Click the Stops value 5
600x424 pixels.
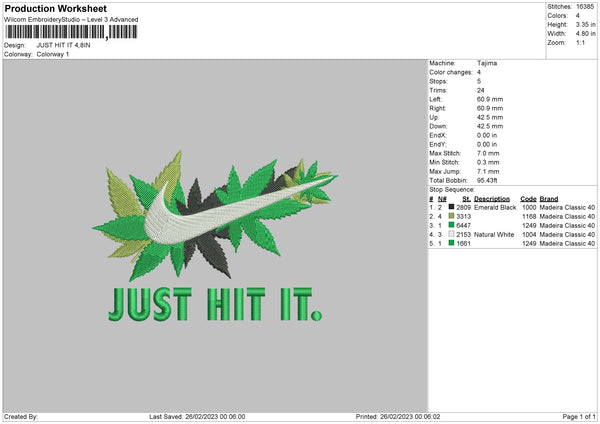click(479, 81)
